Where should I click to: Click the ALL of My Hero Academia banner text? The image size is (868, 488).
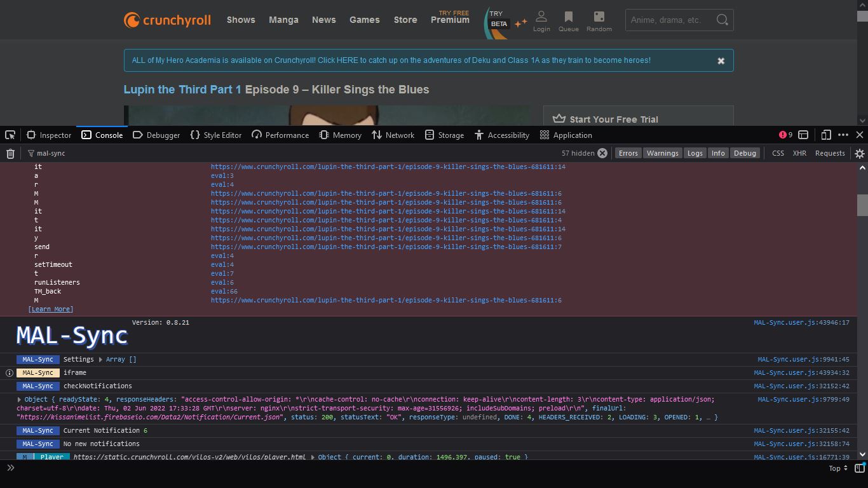pyautogui.click(x=391, y=60)
